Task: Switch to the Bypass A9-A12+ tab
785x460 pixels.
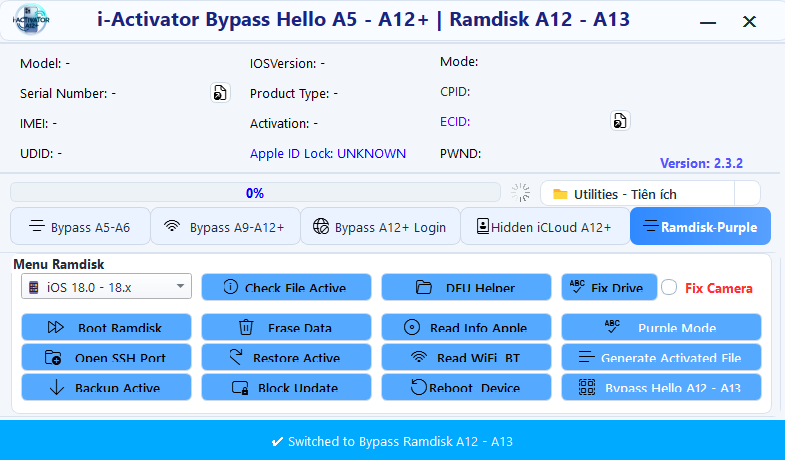Action: [x=225, y=226]
